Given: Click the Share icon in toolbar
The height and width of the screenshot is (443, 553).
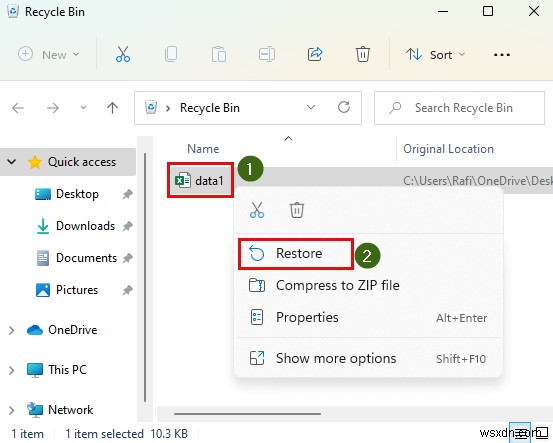Looking at the screenshot, I should click(315, 54).
